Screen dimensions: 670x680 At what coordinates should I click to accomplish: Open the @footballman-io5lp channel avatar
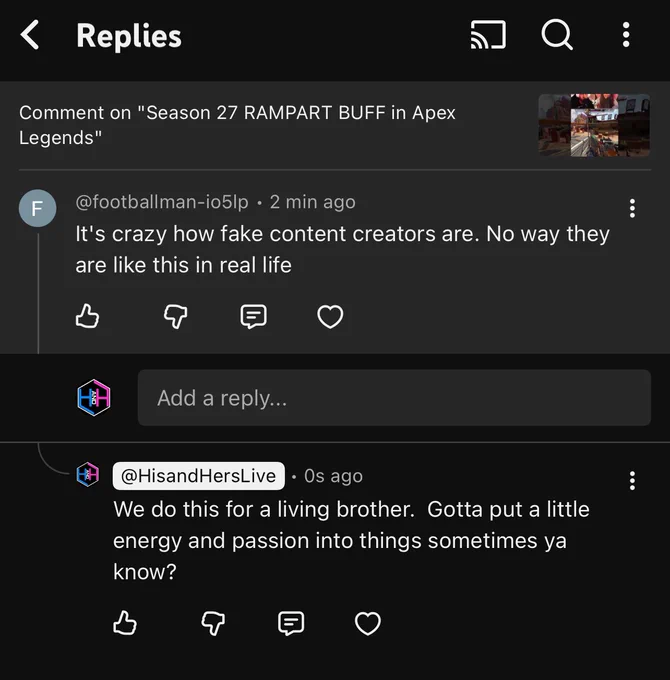coord(38,209)
